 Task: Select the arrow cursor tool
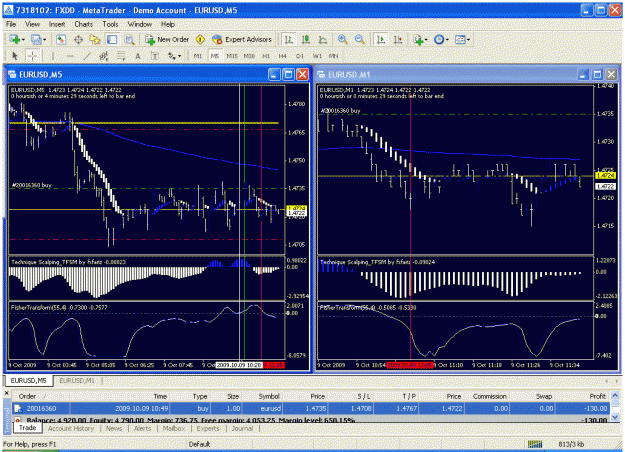(x=15, y=56)
